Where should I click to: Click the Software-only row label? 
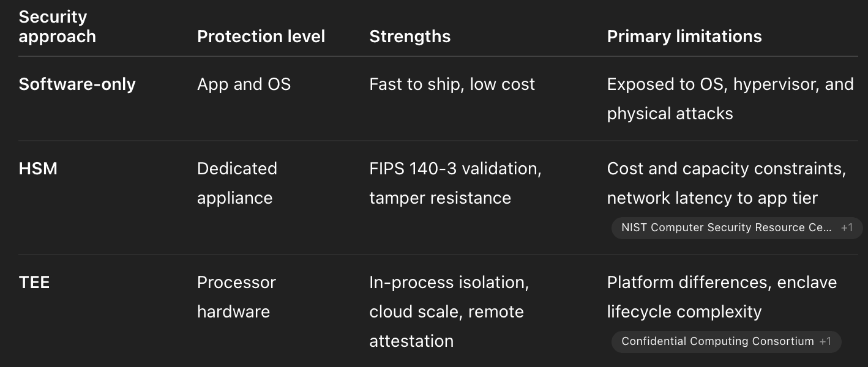click(77, 84)
